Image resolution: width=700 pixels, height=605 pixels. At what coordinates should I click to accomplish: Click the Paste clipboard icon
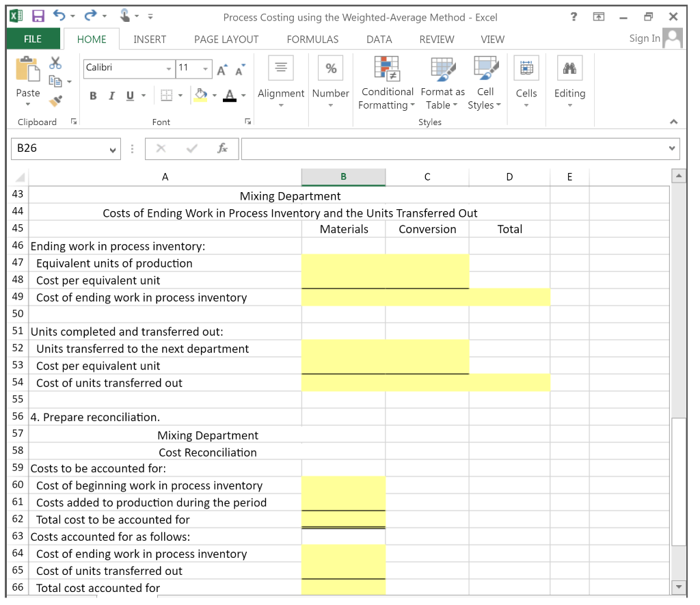[27, 69]
